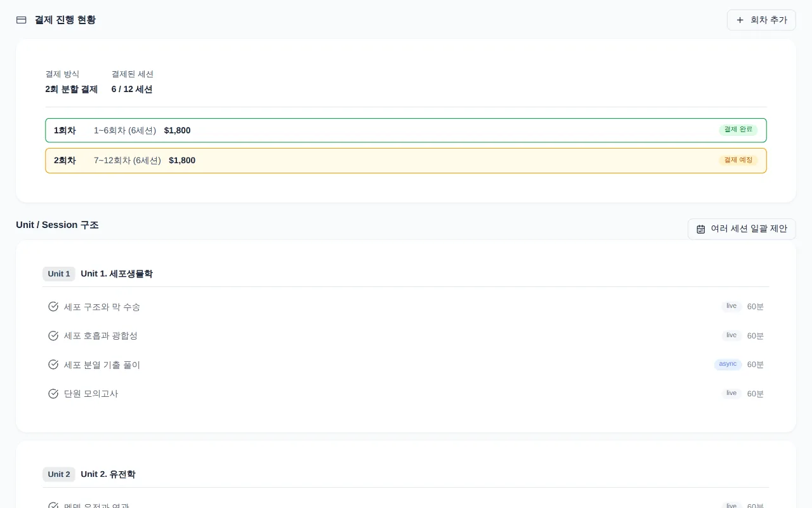Click the 60분 duration for 단원 모의고사
This screenshot has height=508, width=812.
[x=756, y=394]
